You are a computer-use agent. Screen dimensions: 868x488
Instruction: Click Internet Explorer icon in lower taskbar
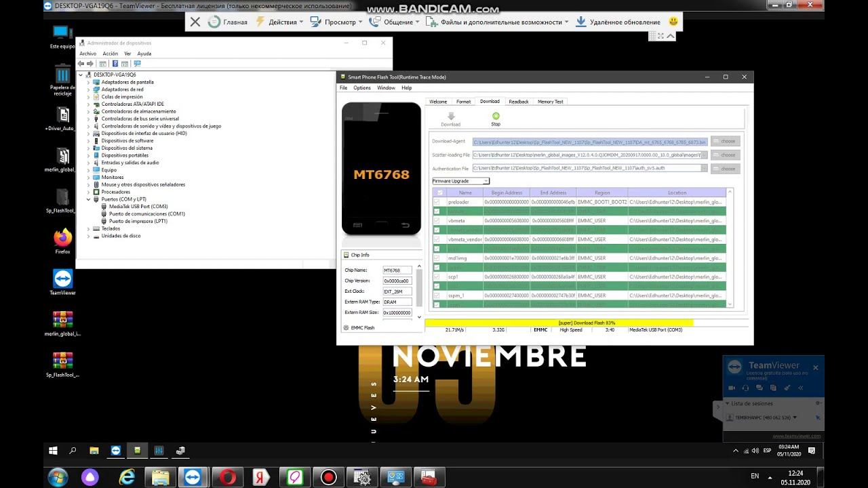tap(127, 476)
